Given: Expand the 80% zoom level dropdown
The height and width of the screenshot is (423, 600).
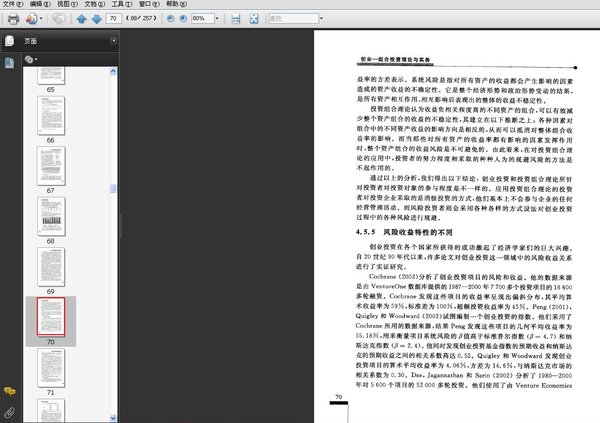Looking at the screenshot, I should [x=216, y=18].
